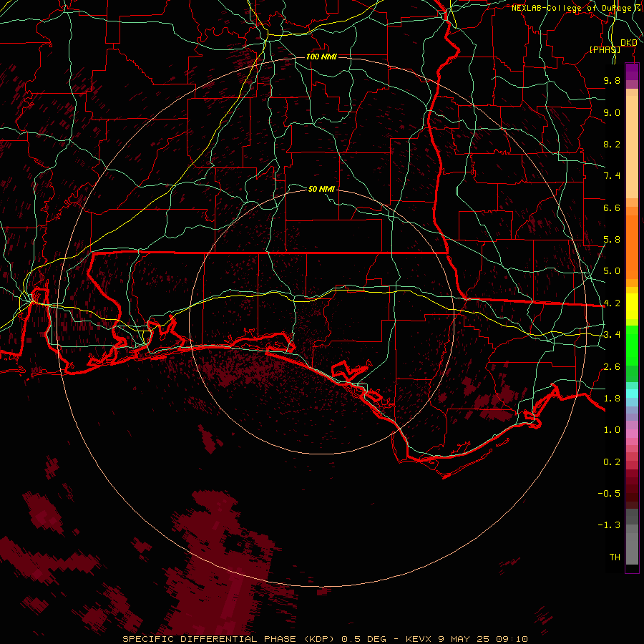Select the 100 NMI range ring label
644x644 pixels.
[x=321, y=57]
